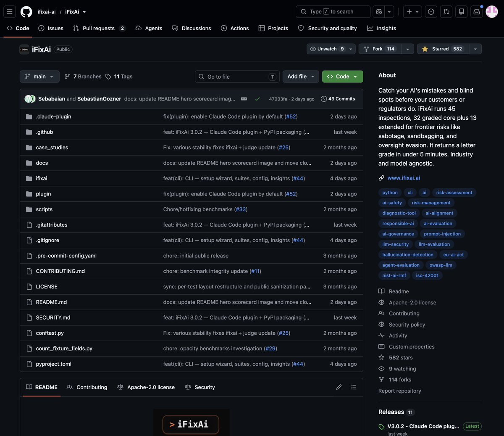The height and width of the screenshot is (436, 504).
Task: Click the owasp-llm topic tag
Action: pos(441,265)
